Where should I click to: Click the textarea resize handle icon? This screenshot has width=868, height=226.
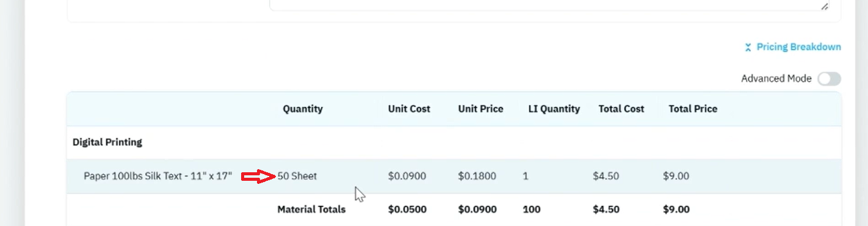click(x=825, y=6)
